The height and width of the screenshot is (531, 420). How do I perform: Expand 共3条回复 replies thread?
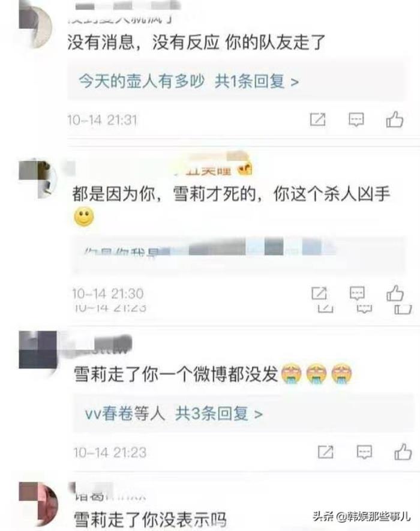(x=219, y=414)
